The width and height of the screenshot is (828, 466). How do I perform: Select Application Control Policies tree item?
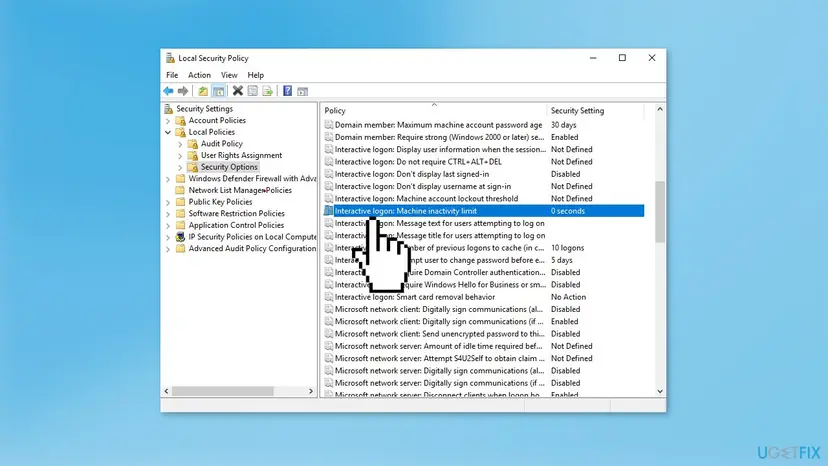236,225
